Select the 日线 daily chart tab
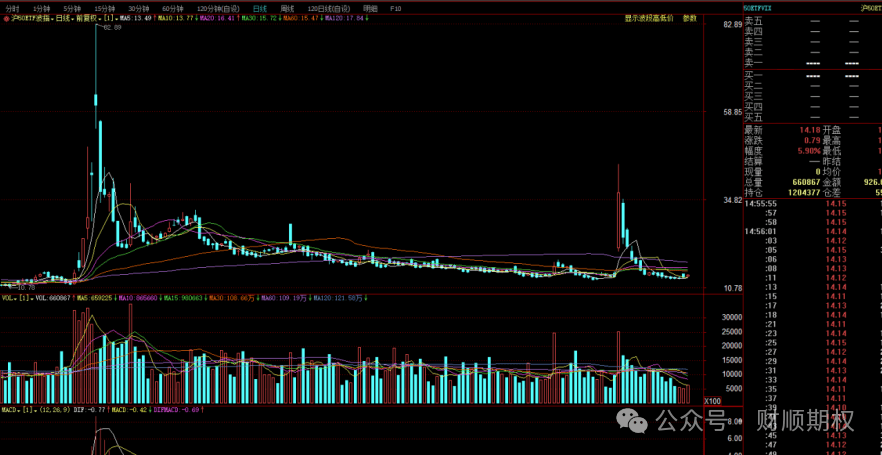This screenshot has width=882, height=455. tap(259, 8)
